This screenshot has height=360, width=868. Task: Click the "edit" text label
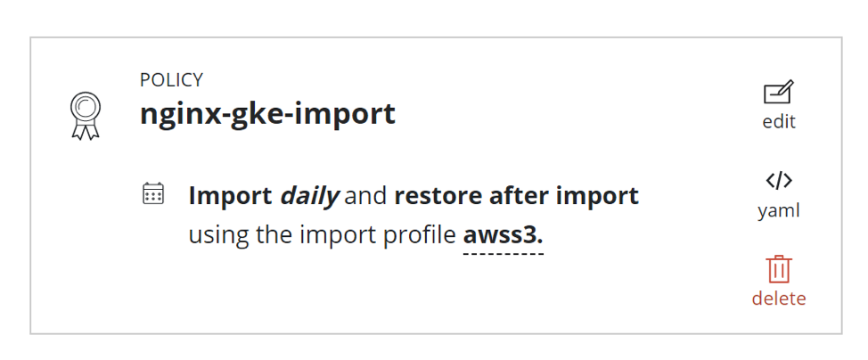click(x=779, y=121)
